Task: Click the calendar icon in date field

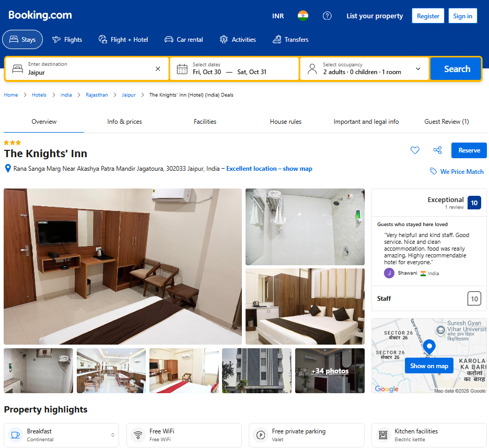Action: [x=182, y=69]
